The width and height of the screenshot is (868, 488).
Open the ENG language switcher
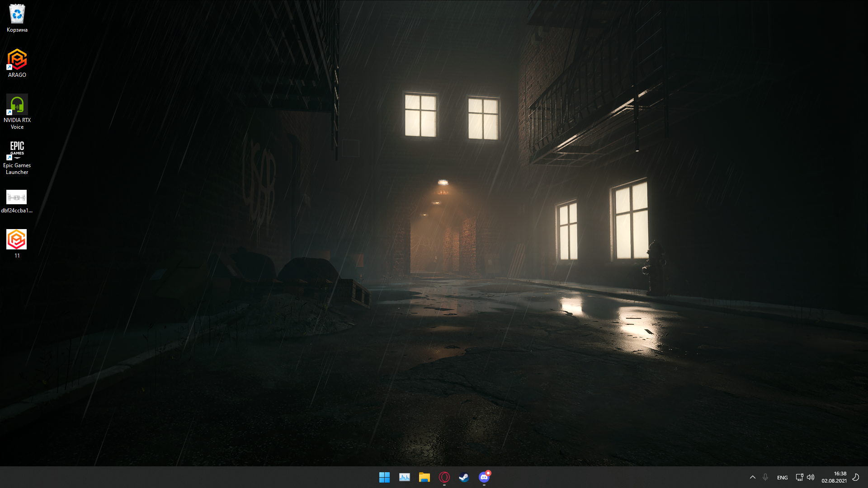tap(782, 478)
